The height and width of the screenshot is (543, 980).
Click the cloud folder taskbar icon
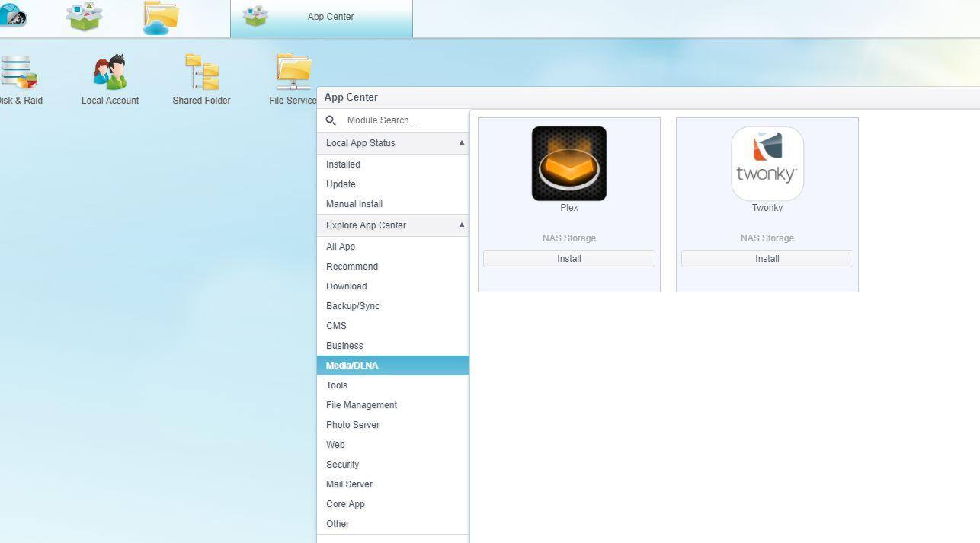point(161,18)
